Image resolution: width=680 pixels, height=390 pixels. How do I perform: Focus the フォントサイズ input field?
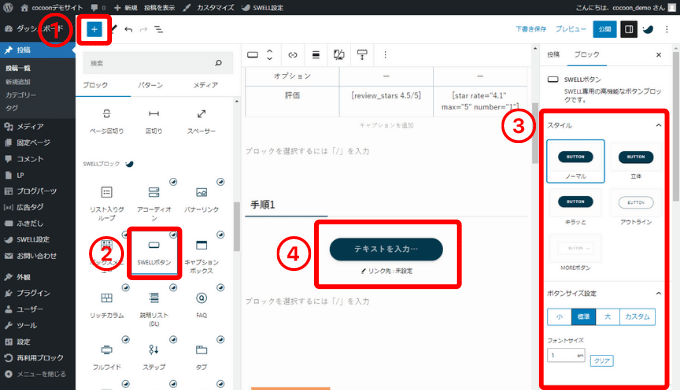[x=566, y=355]
